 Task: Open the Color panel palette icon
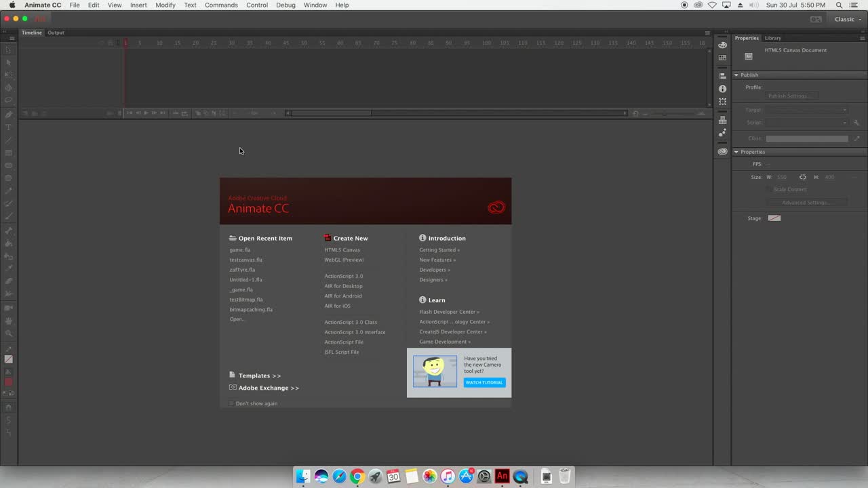tap(723, 45)
